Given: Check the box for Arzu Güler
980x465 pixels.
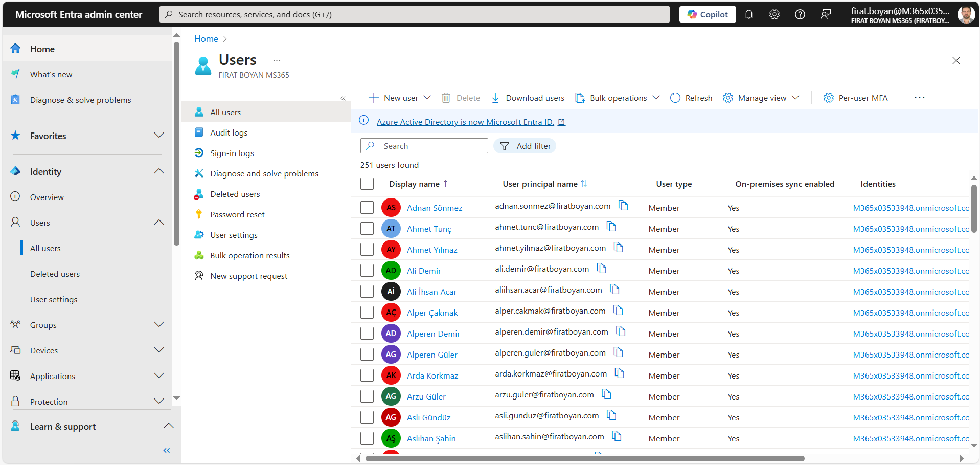Looking at the screenshot, I should [x=367, y=396].
